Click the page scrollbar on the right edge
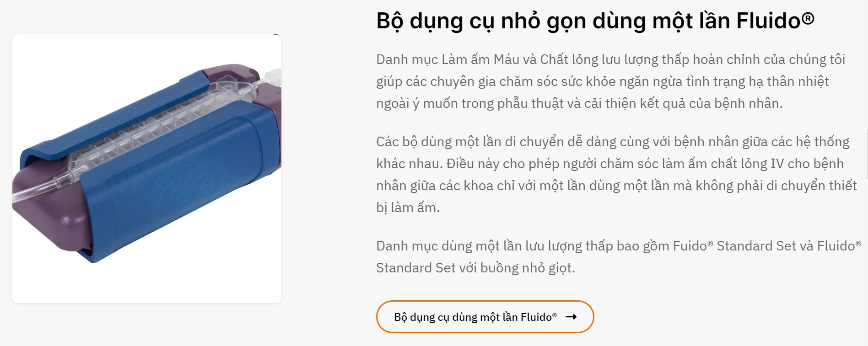Viewport: 868px width, 346px height. [x=867, y=155]
